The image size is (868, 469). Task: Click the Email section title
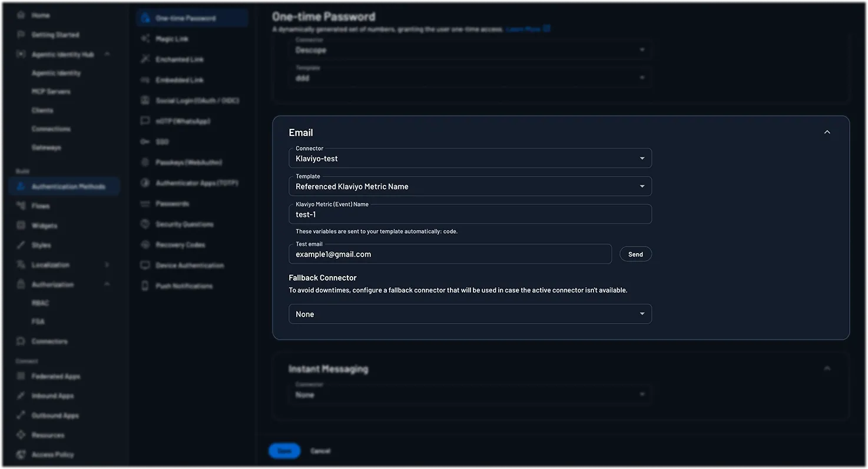(x=301, y=132)
